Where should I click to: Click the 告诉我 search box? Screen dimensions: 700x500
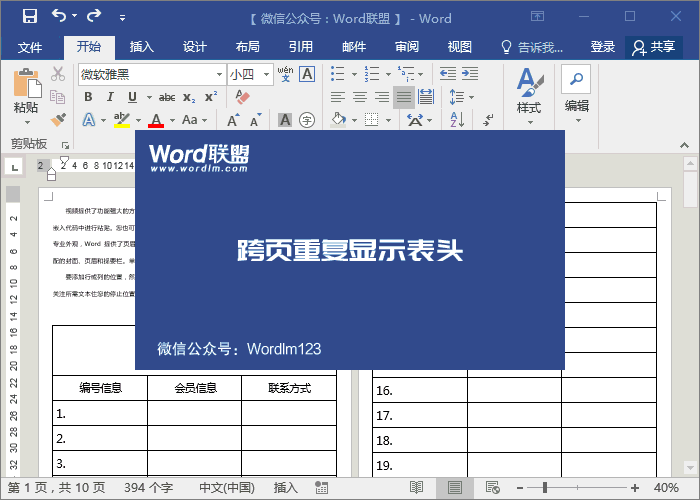pyautogui.click(x=532, y=47)
